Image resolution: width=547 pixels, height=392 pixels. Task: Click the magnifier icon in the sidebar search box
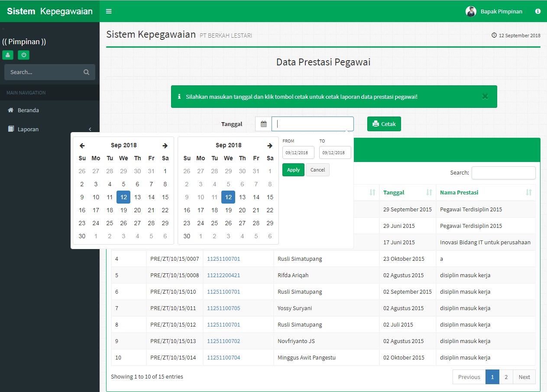[x=86, y=72]
